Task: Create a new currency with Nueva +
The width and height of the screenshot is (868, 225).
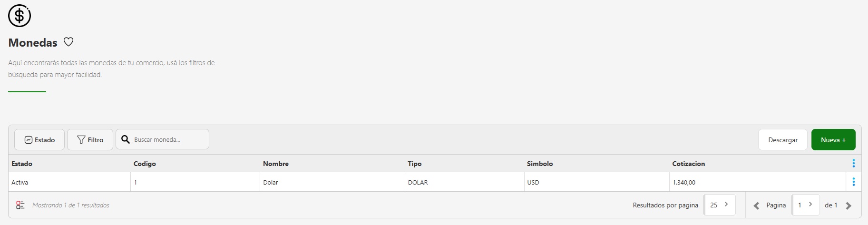Action: pyautogui.click(x=833, y=140)
